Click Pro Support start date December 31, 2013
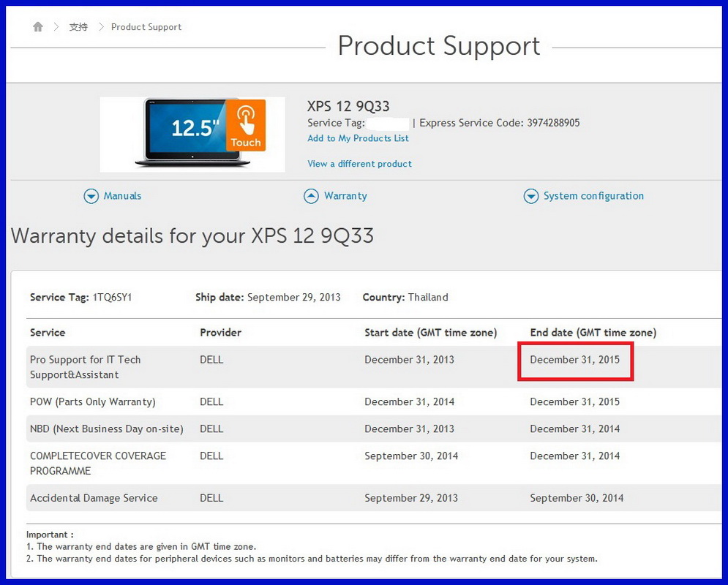This screenshot has height=585, width=728. click(409, 360)
